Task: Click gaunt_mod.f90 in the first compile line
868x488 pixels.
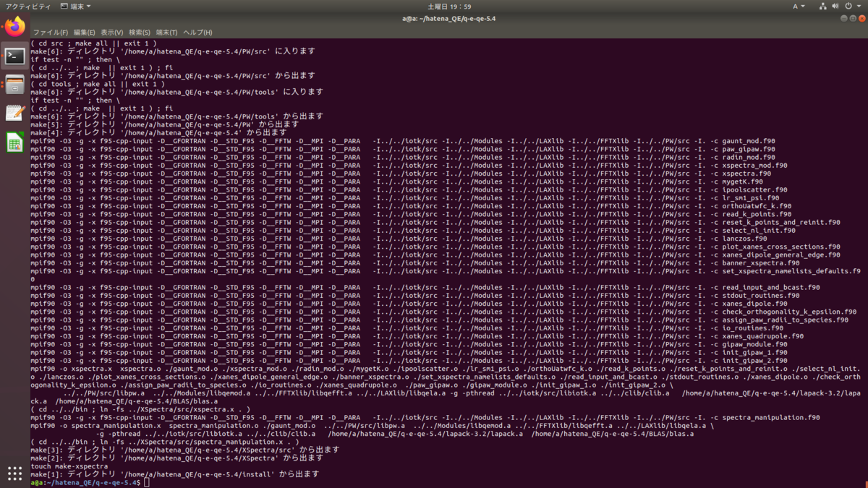Action: tap(748, 141)
